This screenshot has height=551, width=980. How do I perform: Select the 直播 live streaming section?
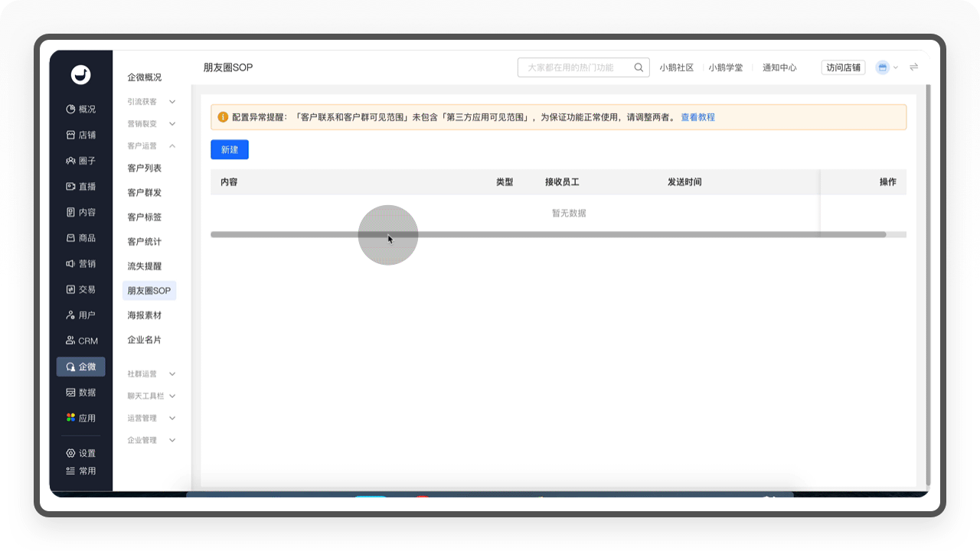[80, 187]
